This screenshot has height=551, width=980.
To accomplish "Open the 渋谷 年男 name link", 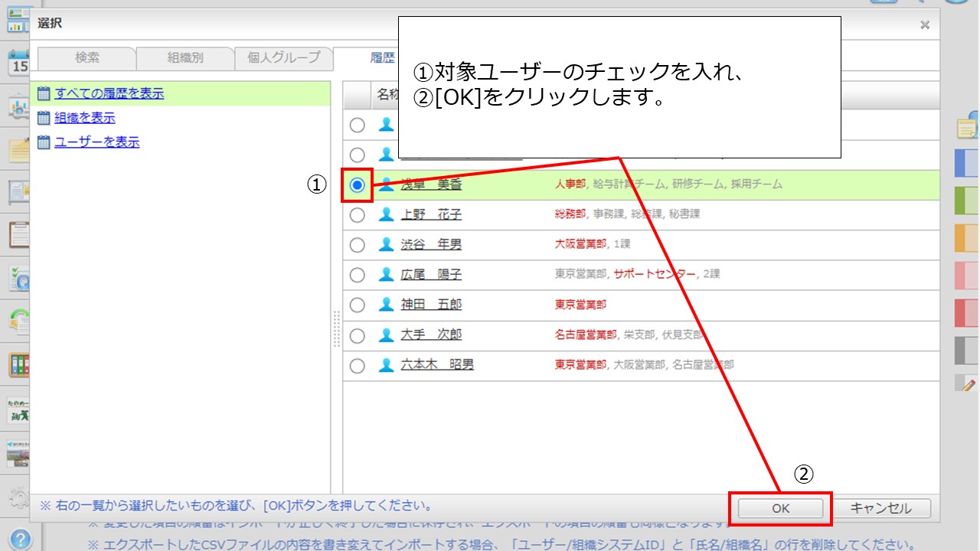I will coord(431,245).
